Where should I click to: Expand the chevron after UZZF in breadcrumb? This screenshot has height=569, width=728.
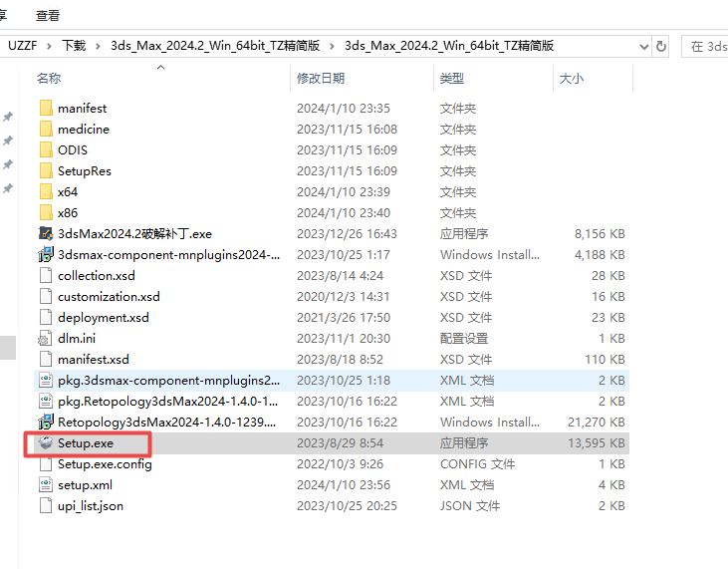pos(49,46)
